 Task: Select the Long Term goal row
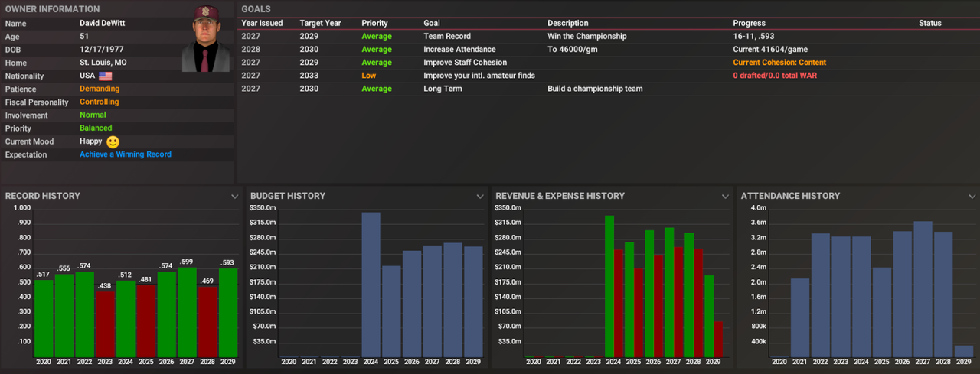tap(608, 89)
